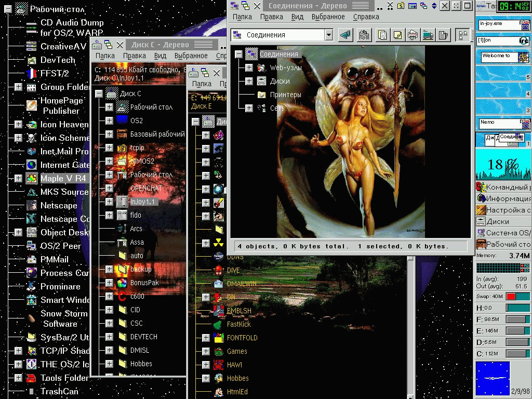
Task: Click the green back arrow in Соединения toolbar
Action: pos(345,35)
